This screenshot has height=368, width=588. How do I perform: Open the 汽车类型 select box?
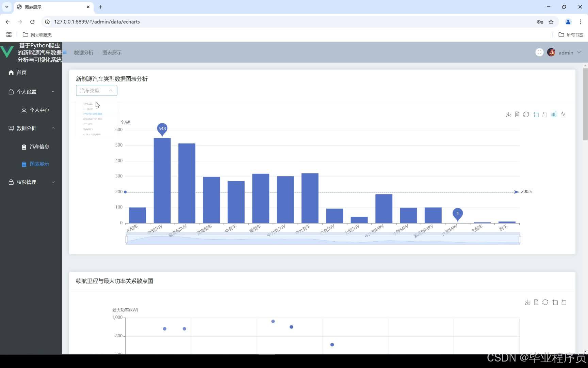97,90
